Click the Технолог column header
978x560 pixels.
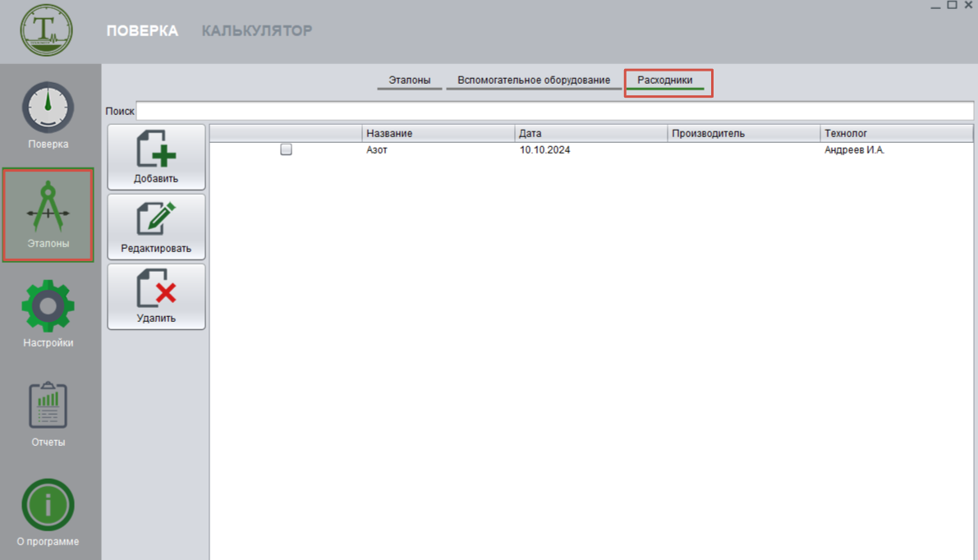896,133
